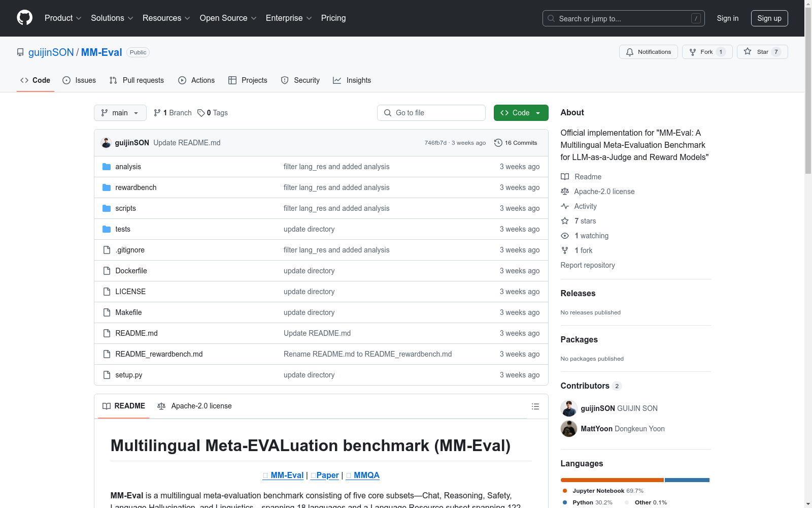Switch to the Pull requests tab

pyautogui.click(x=137, y=80)
